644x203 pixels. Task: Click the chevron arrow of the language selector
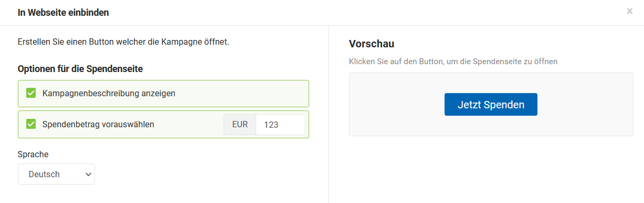[x=88, y=175]
